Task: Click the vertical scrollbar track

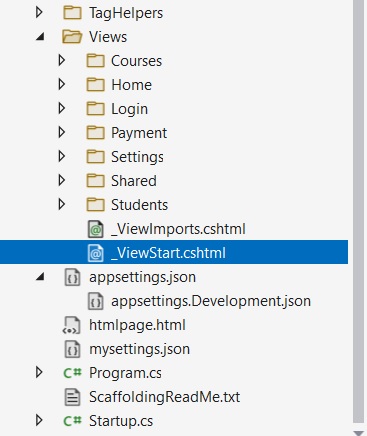Action: point(358,213)
